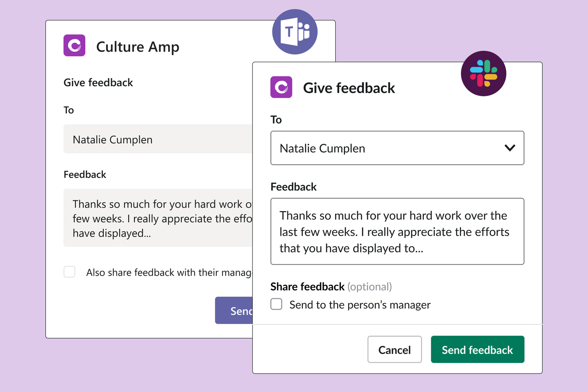Image resolution: width=588 pixels, height=392 pixels.
Task: Click the purple Send button in Teams window
Action: (x=234, y=310)
